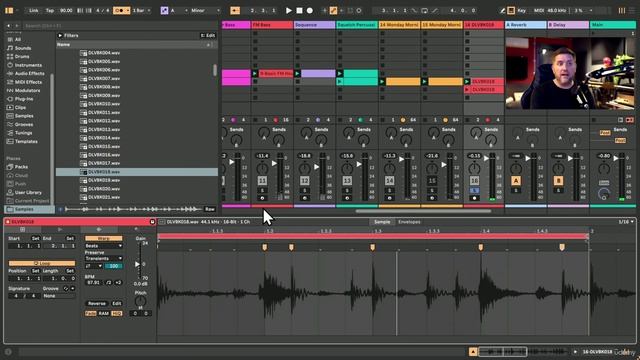
Task: Click the browser preview Raw button
Action: pyautogui.click(x=209, y=209)
